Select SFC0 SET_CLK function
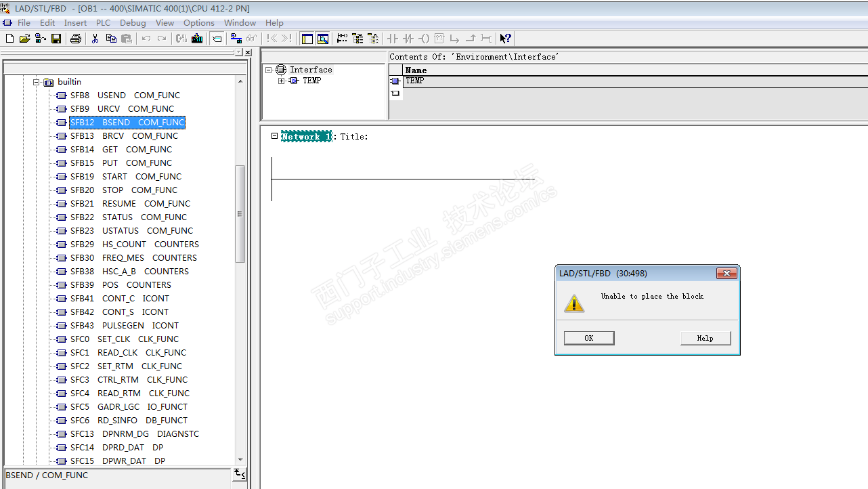868x489 pixels. [x=125, y=339]
